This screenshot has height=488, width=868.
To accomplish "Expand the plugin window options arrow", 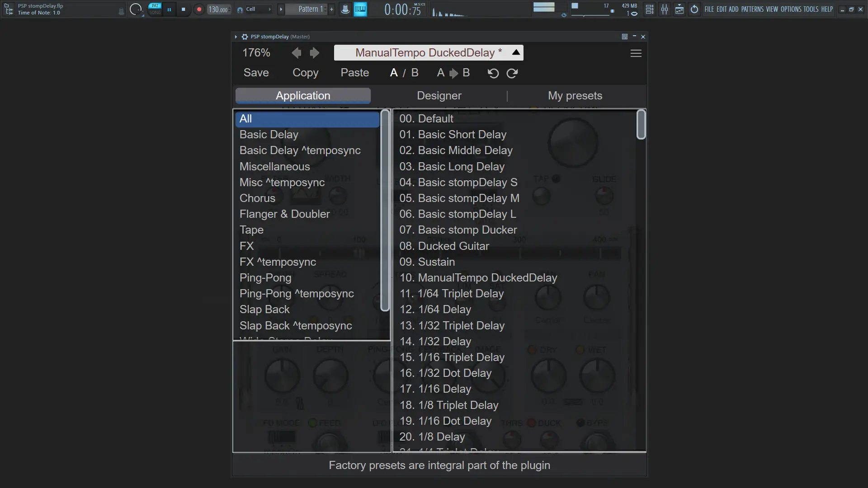I will click(236, 37).
